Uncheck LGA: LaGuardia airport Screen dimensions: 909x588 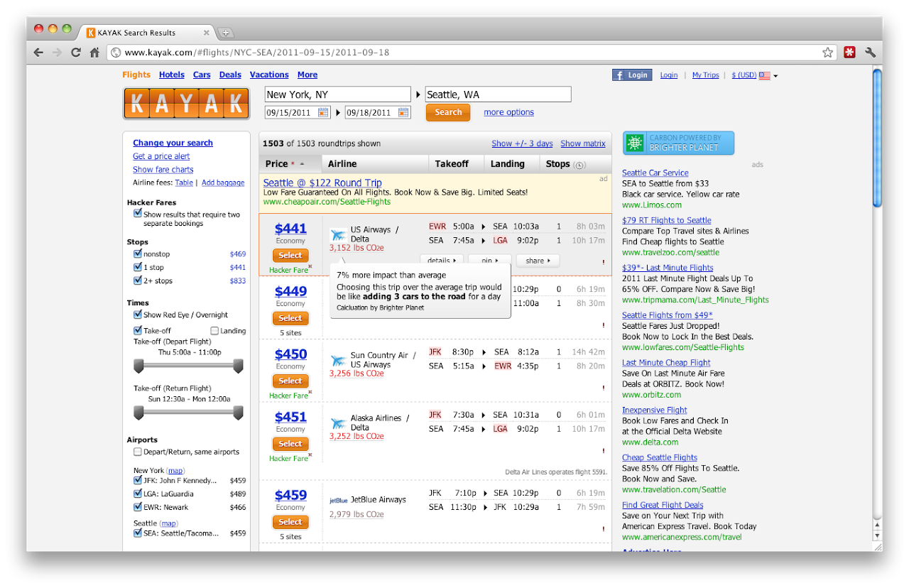tap(138, 494)
